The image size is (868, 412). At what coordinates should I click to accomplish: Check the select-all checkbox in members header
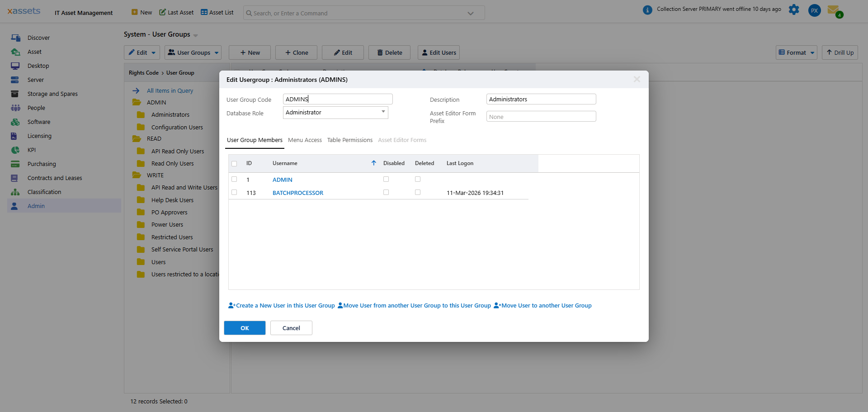(x=234, y=163)
